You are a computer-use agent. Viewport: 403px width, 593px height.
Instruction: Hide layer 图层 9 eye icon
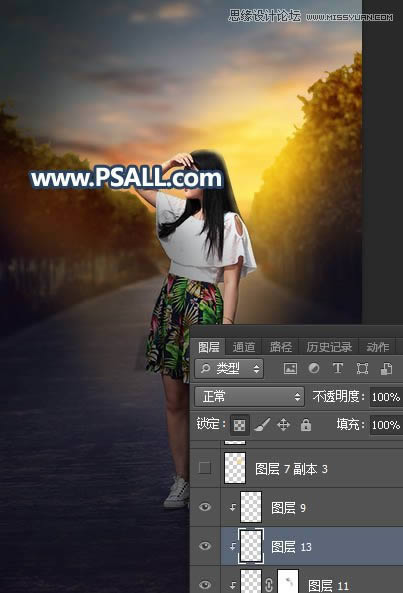coord(205,507)
